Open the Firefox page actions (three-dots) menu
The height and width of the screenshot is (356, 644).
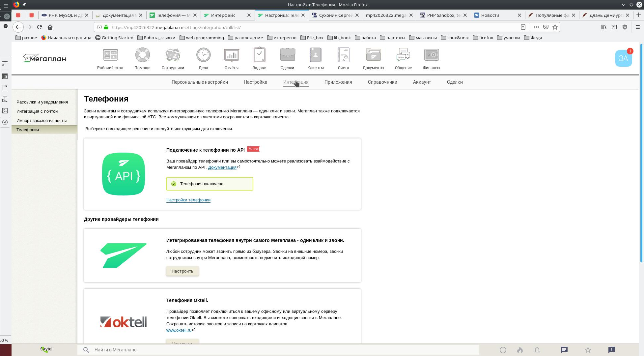[x=536, y=27]
